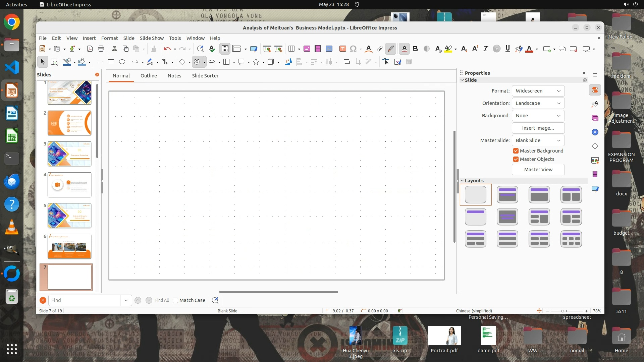Image resolution: width=644 pixels, height=362 pixels.
Task: Click the Insert Special Character icon
Action: point(353,49)
